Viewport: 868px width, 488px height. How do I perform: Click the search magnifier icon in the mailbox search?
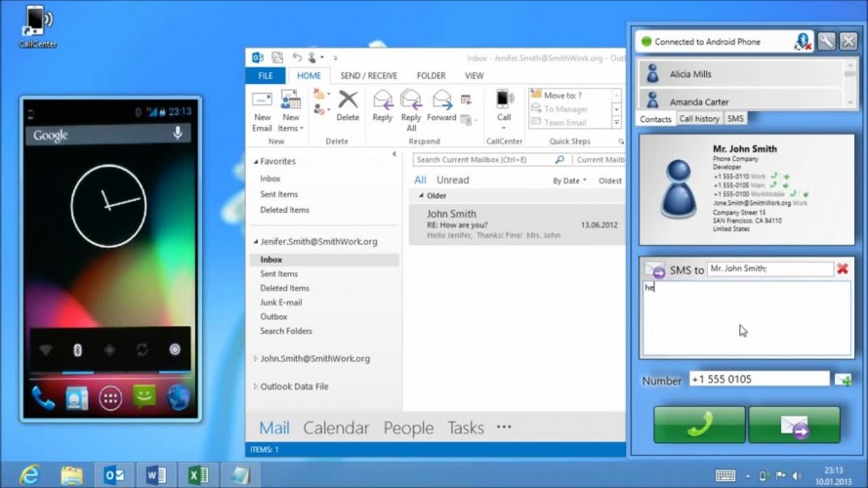pos(559,159)
